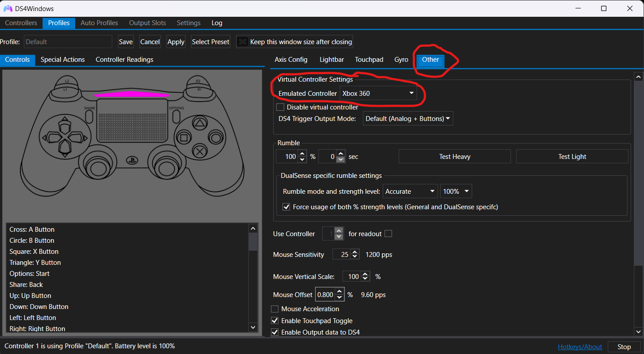
Task: Uncheck Force usage of both % strength levels
Action: coord(286,207)
